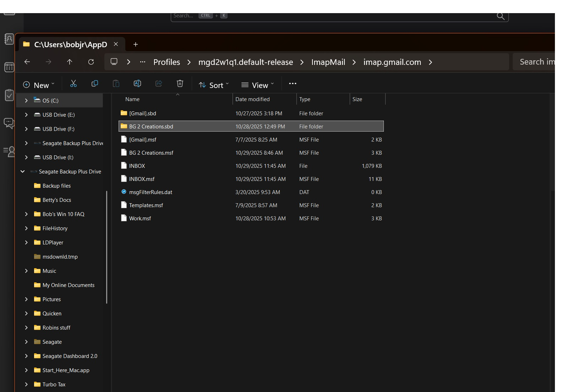The image size is (578, 392).
Task: Select the INBOX.msf file
Action: point(142,179)
